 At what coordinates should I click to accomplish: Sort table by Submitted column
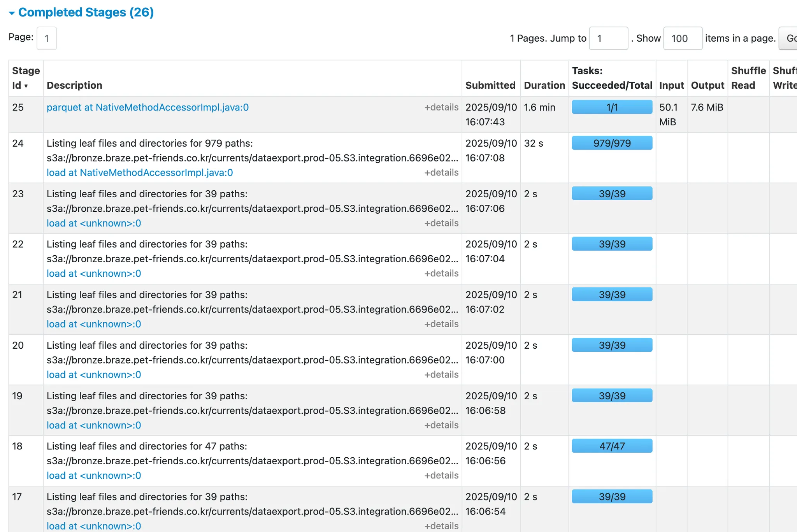coord(490,85)
